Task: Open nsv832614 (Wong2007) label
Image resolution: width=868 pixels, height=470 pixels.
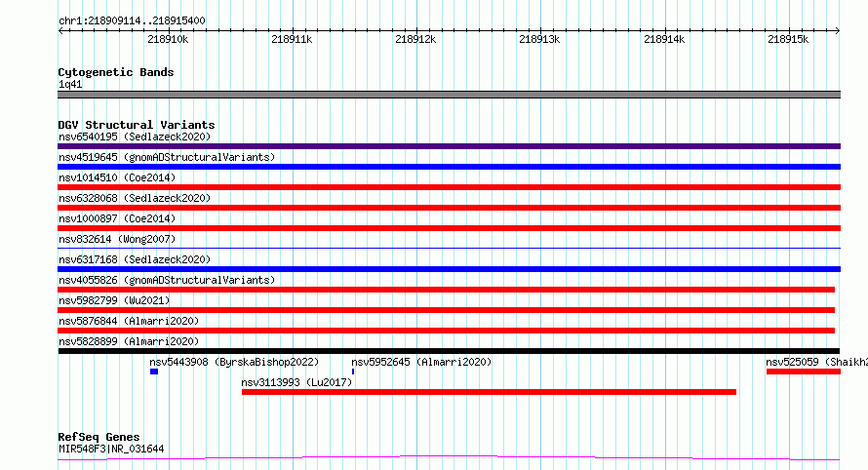Action: [x=117, y=239]
